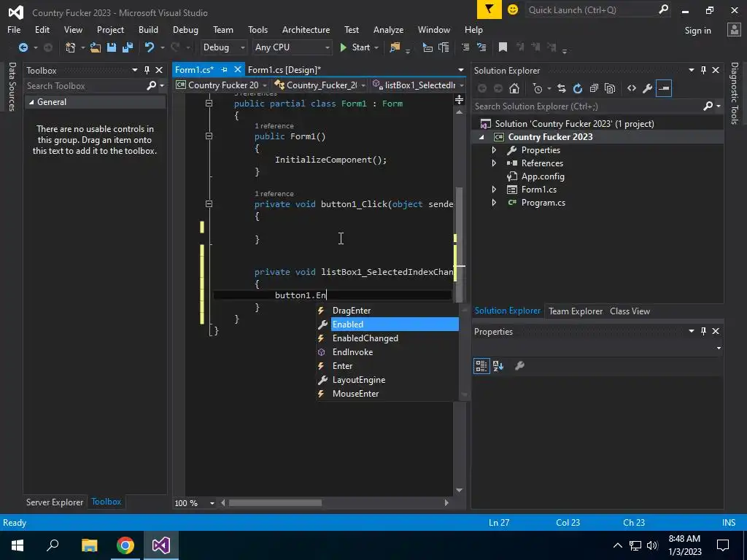Image resolution: width=747 pixels, height=560 pixels.
Task: Open the Debug configuration dropdown
Action: coord(223,47)
